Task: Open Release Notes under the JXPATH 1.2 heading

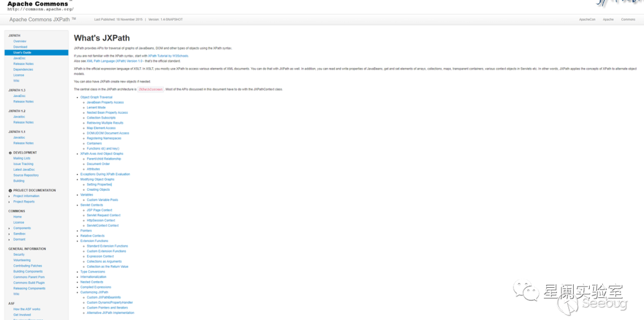Action: pos(23,122)
